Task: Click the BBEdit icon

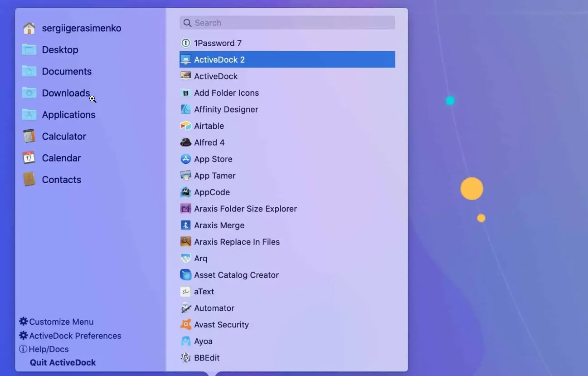Action: tap(185, 358)
